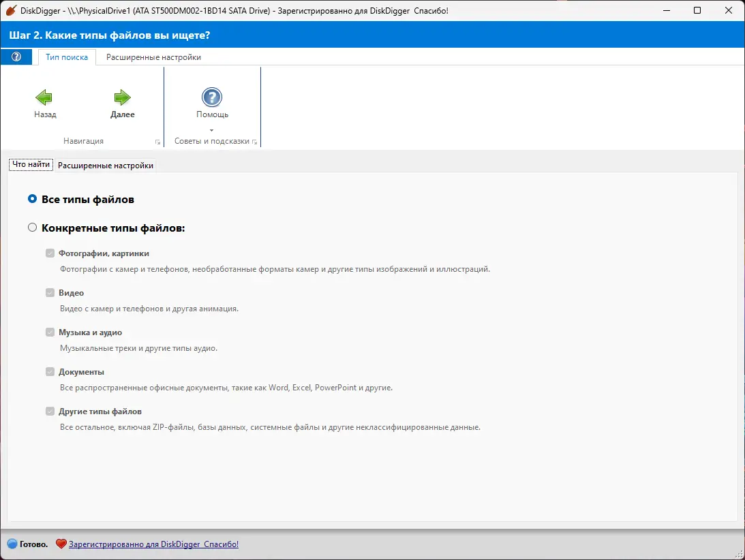The height and width of the screenshot is (560, 745).
Task: Click the green Назад back arrow
Action: coord(44,97)
